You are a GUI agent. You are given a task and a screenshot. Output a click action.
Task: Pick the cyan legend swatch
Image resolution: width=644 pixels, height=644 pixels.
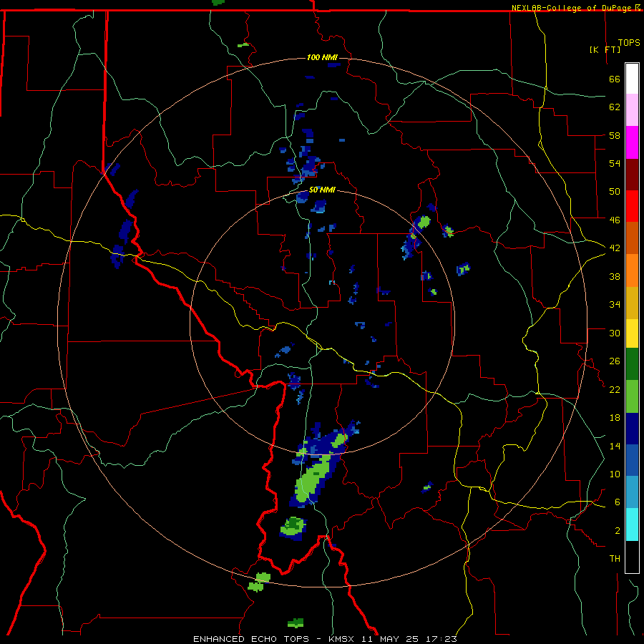(632, 524)
